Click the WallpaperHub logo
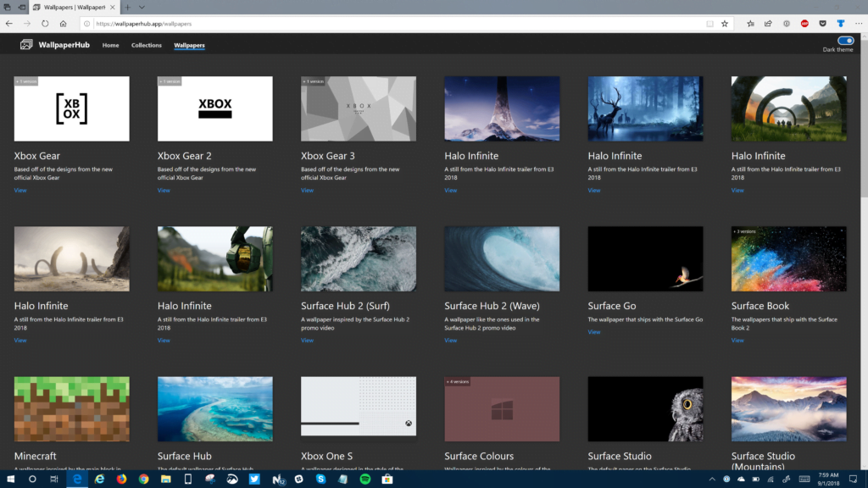This screenshot has height=488, width=868. tap(25, 45)
